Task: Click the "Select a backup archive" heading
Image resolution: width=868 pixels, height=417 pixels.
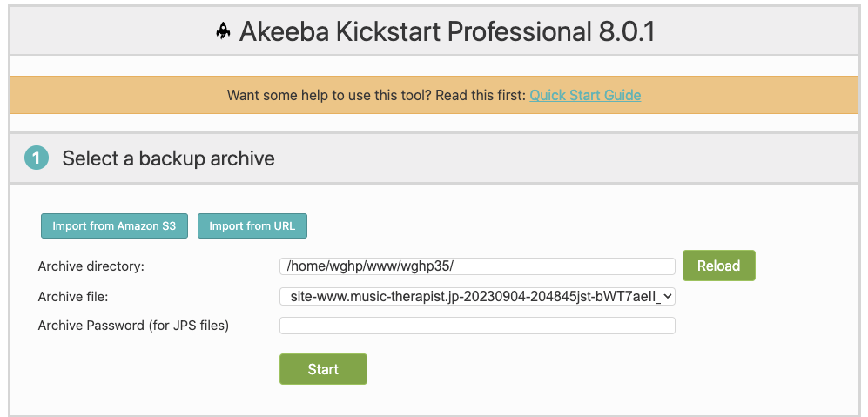Action: coord(168,158)
